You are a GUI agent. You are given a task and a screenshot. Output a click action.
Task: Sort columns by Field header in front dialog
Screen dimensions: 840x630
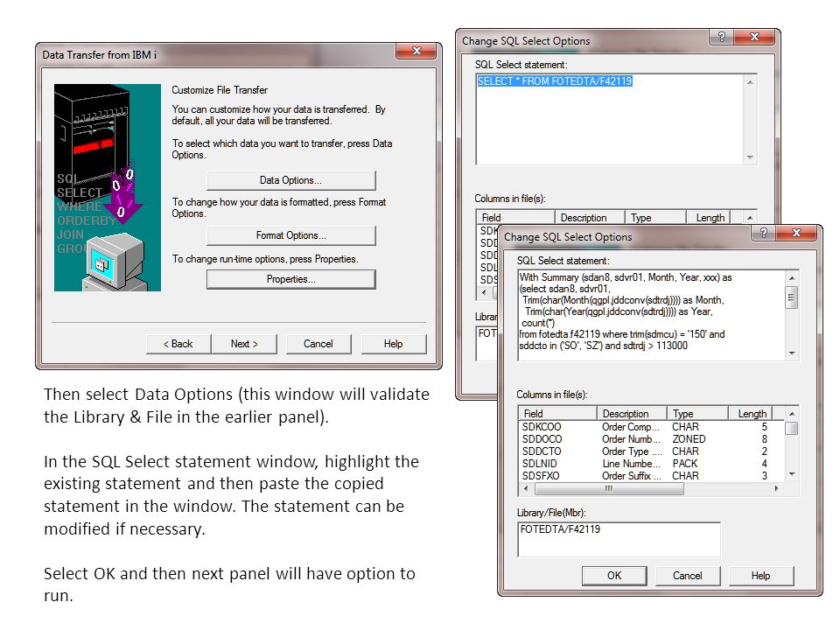557,414
